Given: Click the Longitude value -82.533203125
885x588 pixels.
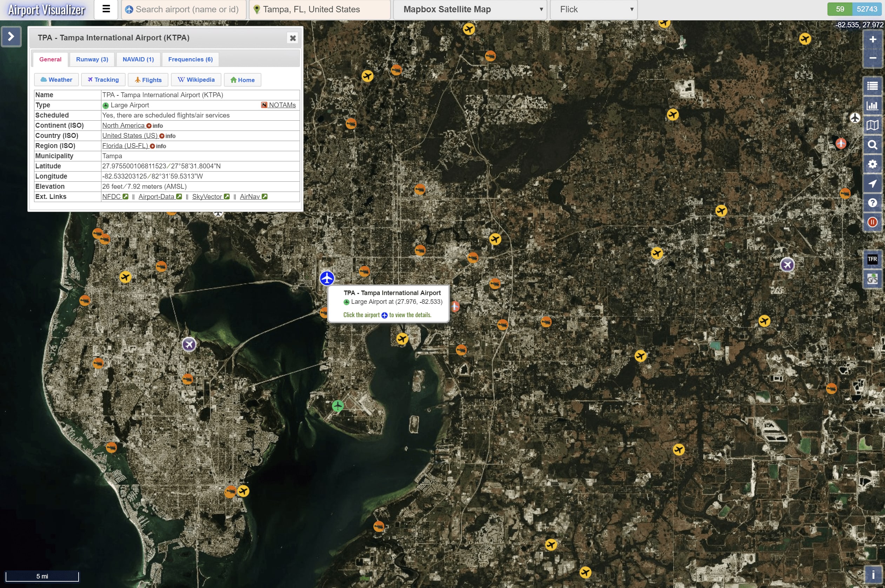Looking at the screenshot, I should coord(125,176).
